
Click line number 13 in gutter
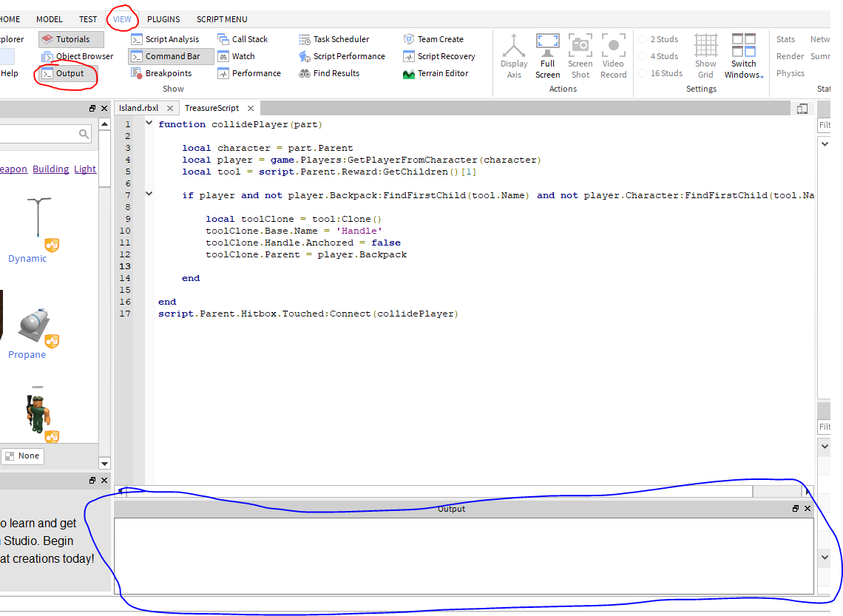pyautogui.click(x=125, y=266)
